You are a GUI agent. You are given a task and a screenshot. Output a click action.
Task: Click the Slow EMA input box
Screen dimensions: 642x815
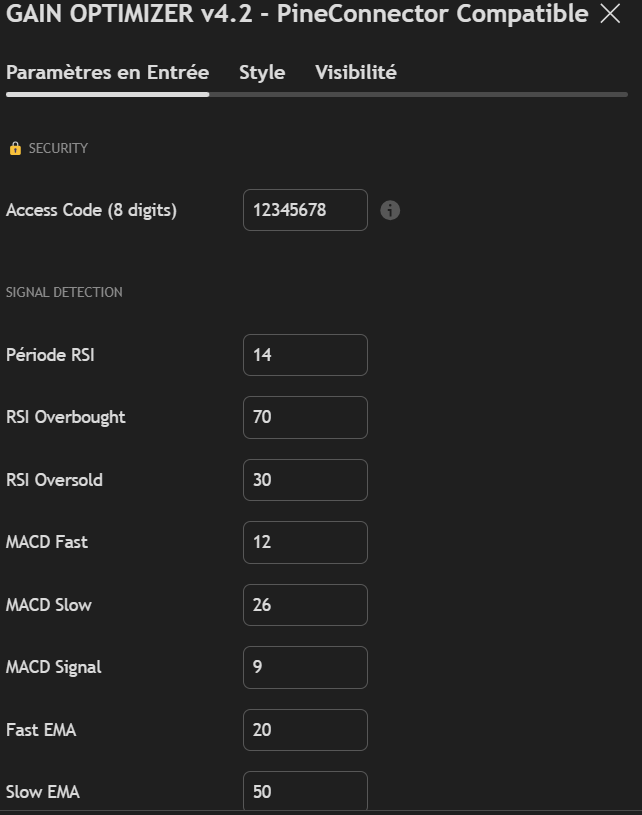point(305,792)
